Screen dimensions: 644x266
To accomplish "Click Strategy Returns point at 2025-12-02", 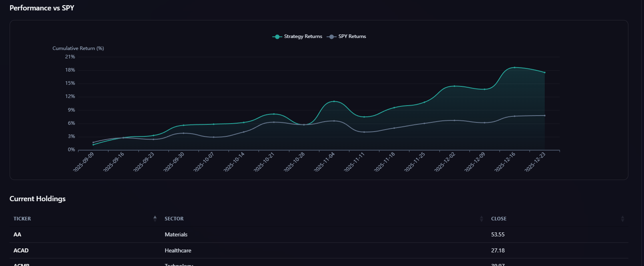I will pyautogui.click(x=454, y=86).
